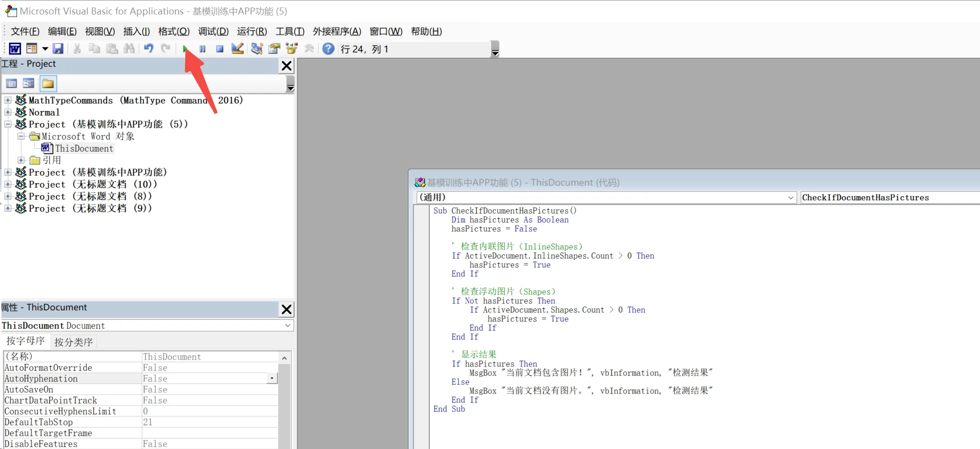Open the 帮助(H) menu
Screen dimensions: 980x449
pyautogui.click(x=426, y=32)
